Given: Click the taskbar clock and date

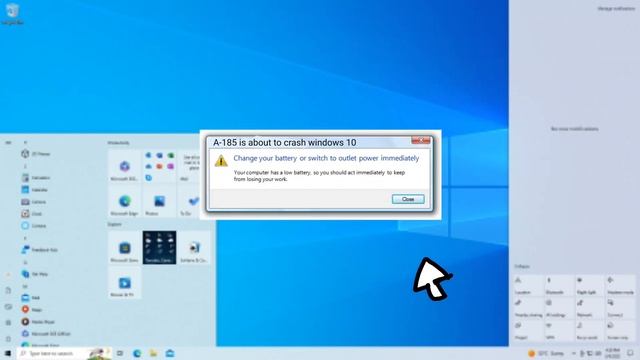Looking at the screenshot, I should tap(612, 353).
